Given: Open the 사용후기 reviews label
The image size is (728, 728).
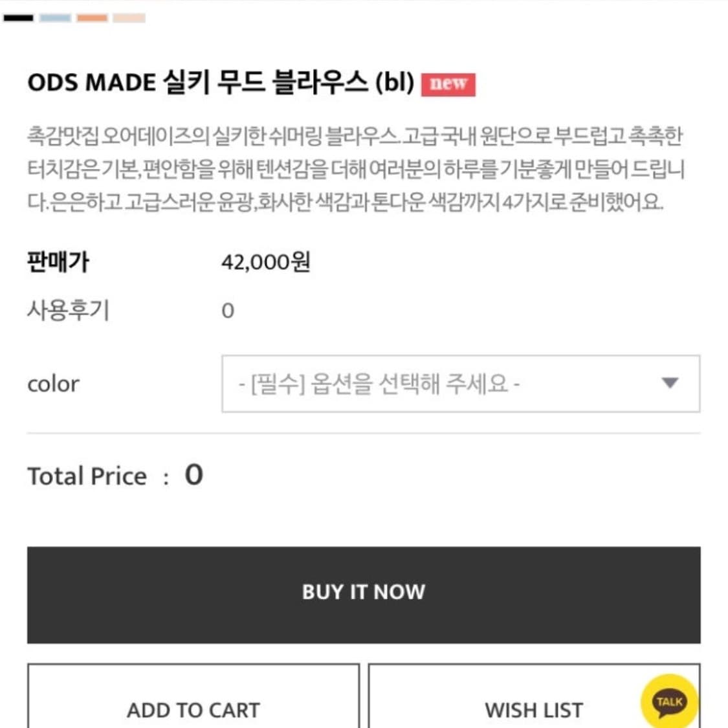Looking at the screenshot, I should click(x=68, y=310).
